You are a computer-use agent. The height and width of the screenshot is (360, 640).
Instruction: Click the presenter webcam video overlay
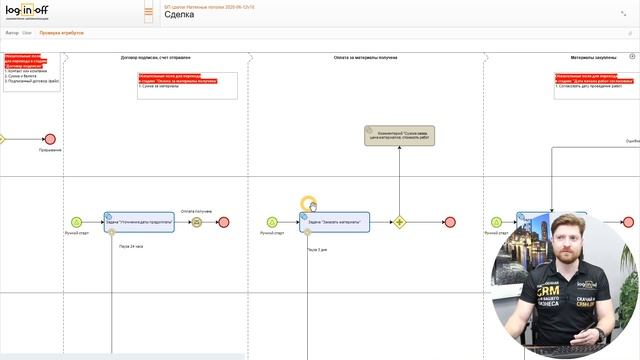click(x=565, y=285)
